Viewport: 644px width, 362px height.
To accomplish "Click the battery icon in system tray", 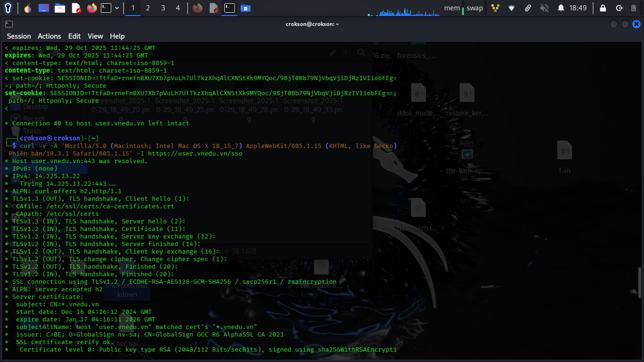I will pos(633,8).
